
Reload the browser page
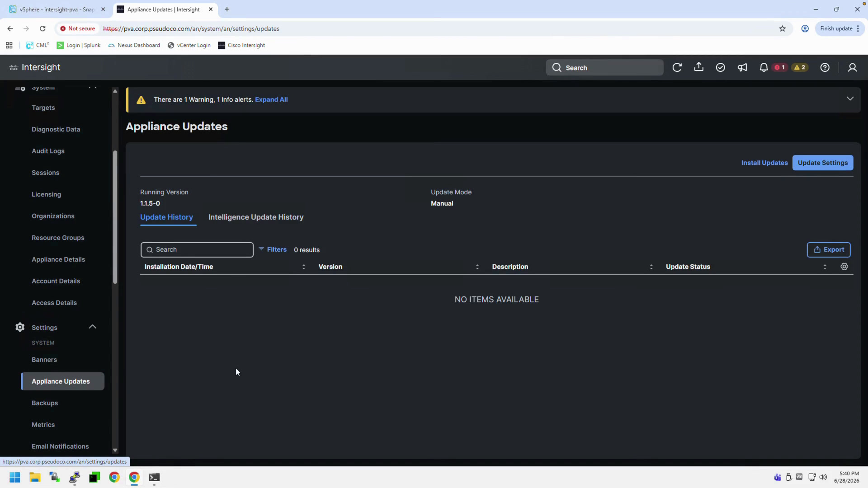point(42,28)
